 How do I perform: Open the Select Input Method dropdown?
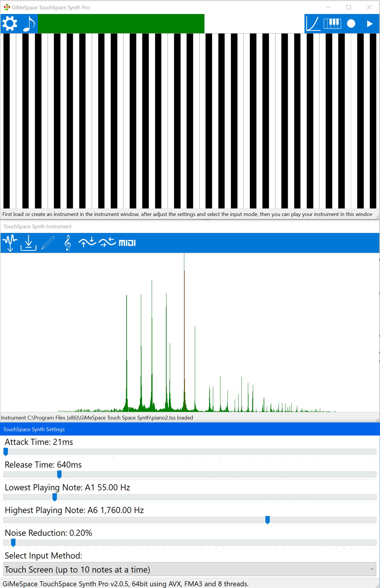[190, 569]
